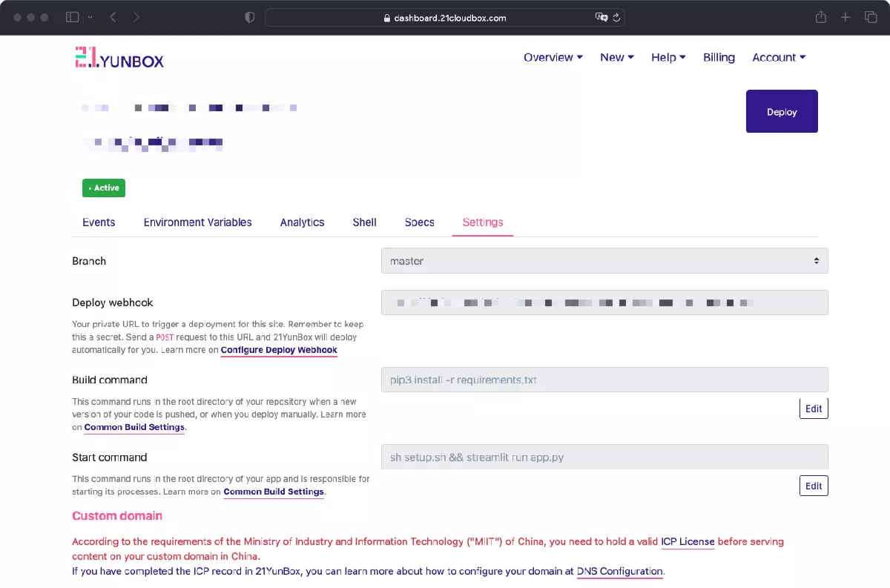Click the translate icon in address bar
890x588 pixels.
pyautogui.click(x=601, y=18)
